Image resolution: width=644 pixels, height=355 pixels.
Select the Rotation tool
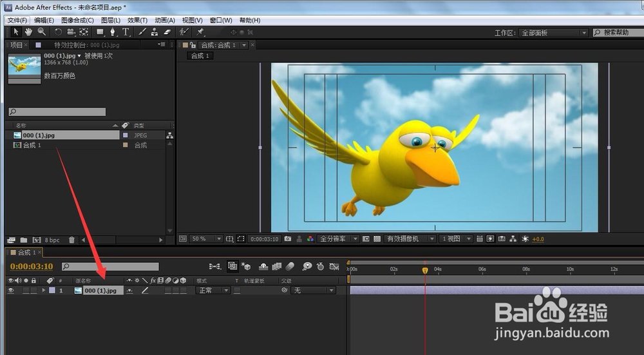click(59, 32)
